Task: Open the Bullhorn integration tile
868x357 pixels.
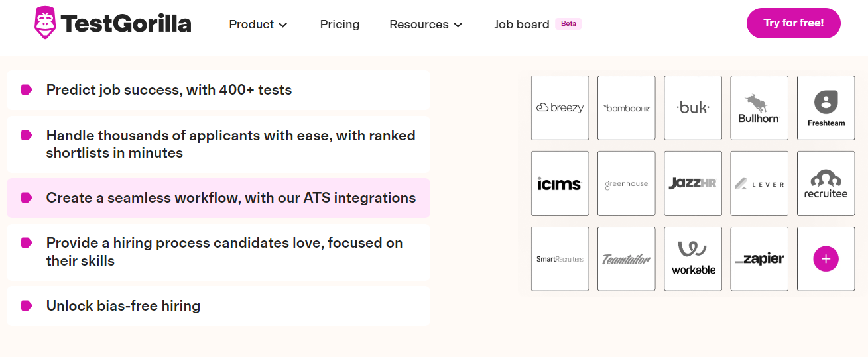Action: tap(759, 108)
